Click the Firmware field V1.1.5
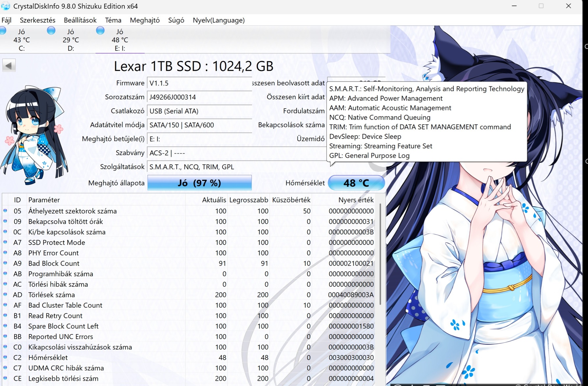 pyautogui.click(x=199, y=83)
